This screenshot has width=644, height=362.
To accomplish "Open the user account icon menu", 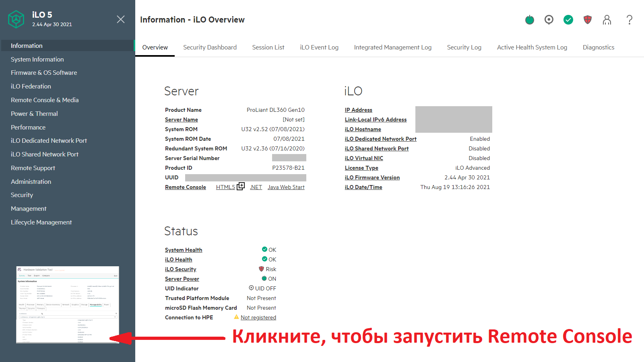I will tap(607, 20).
